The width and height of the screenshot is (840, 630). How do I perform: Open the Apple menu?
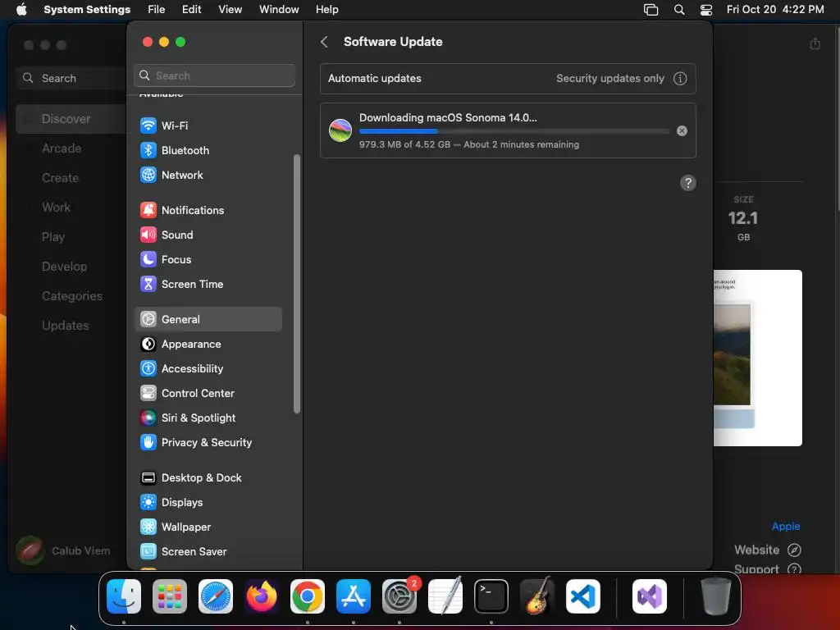point(21,10)
